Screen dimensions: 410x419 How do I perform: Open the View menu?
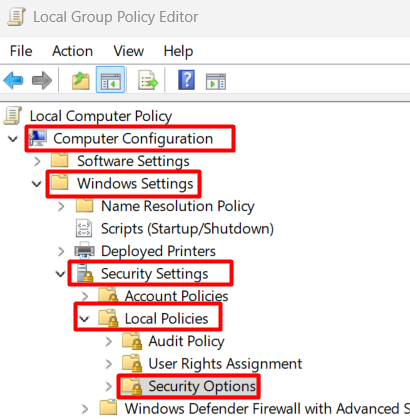point(128,51)
